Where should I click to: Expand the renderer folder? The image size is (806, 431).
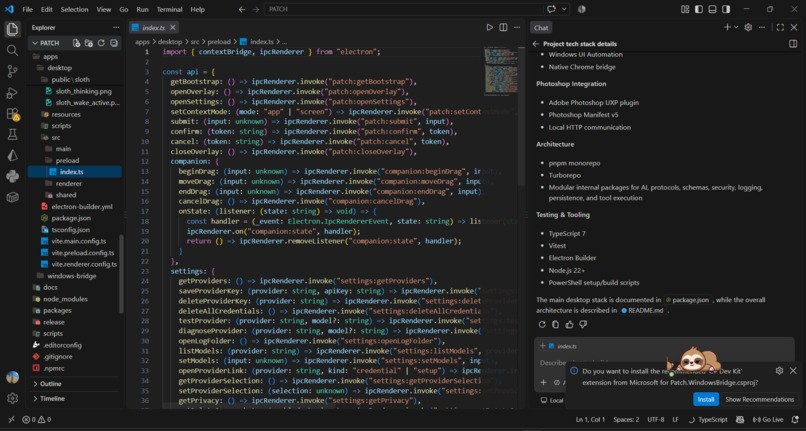[x=69, y=184]
